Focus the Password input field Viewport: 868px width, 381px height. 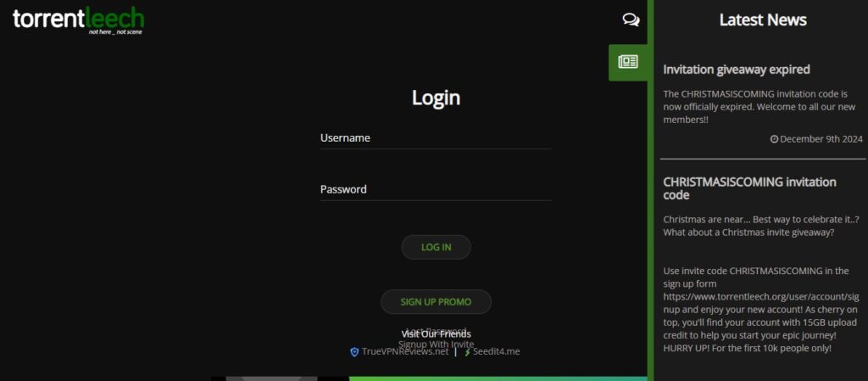coord(436,190)
